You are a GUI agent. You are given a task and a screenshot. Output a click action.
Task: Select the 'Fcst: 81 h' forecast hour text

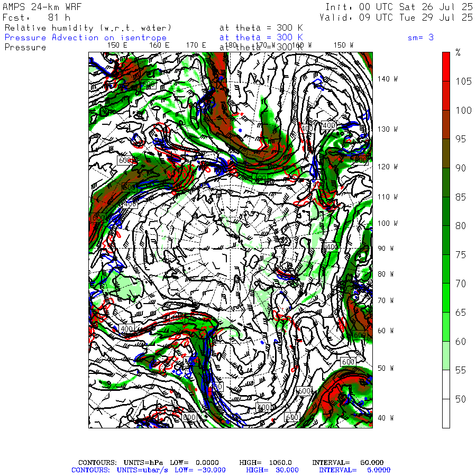36,17
